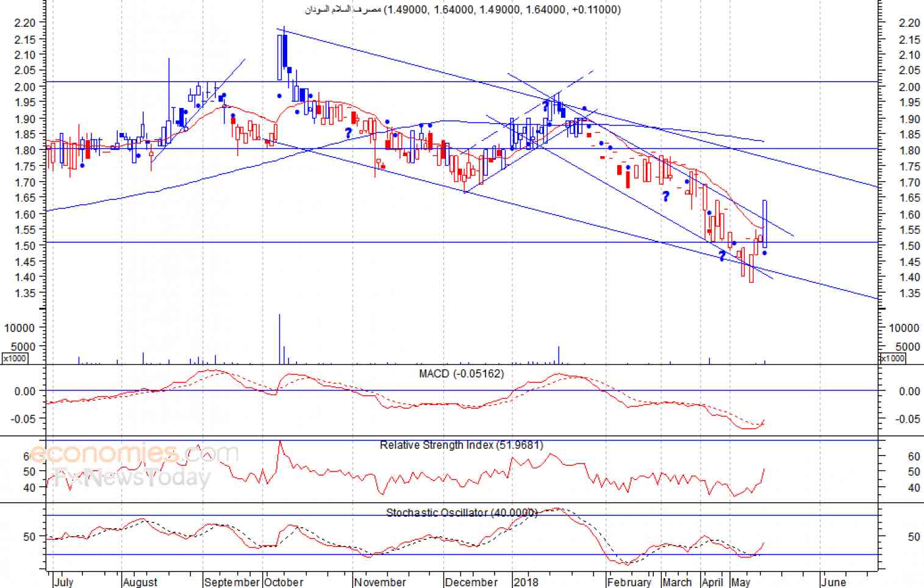
Task: Click the RSI 40 level on the left
Action: [29, 488]
